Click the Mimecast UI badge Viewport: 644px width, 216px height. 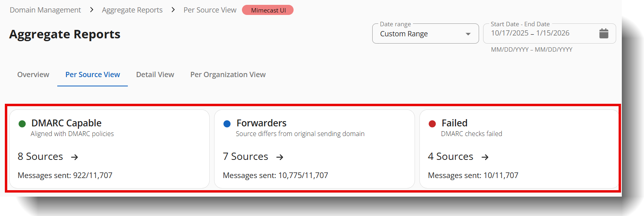[268, 10]
